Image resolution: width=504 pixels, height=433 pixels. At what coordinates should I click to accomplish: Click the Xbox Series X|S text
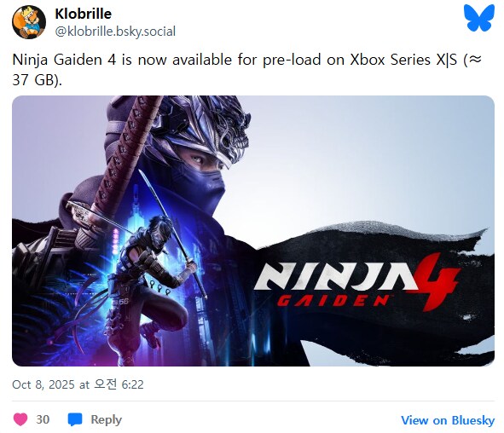coord(403,60)
